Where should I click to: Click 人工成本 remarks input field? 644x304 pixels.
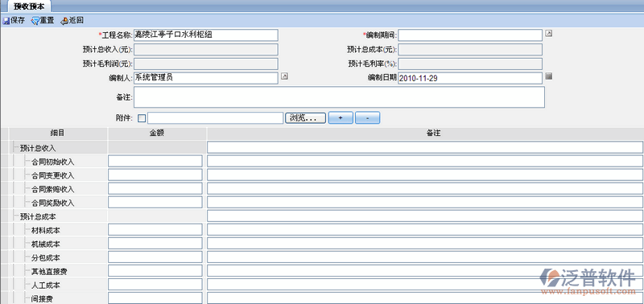coord(425,285)
